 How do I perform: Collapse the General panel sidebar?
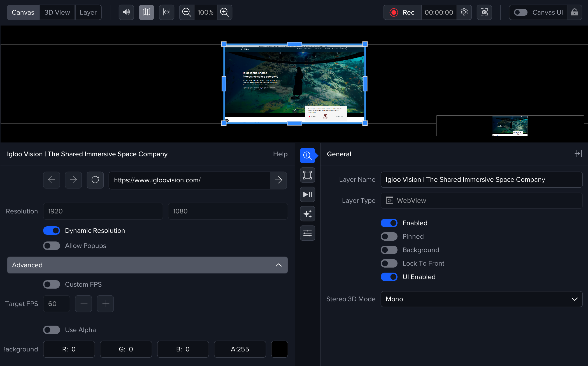[578, 154]
